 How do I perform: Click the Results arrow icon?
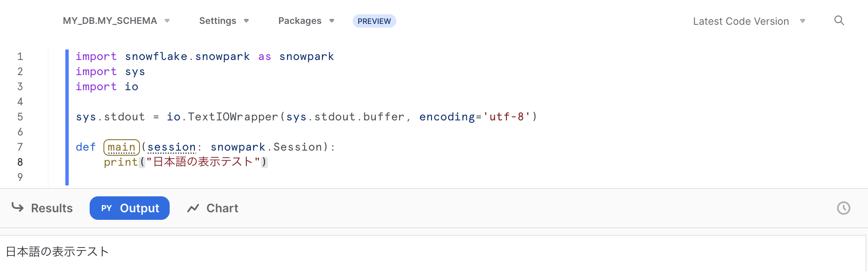[x=18, y=207]
